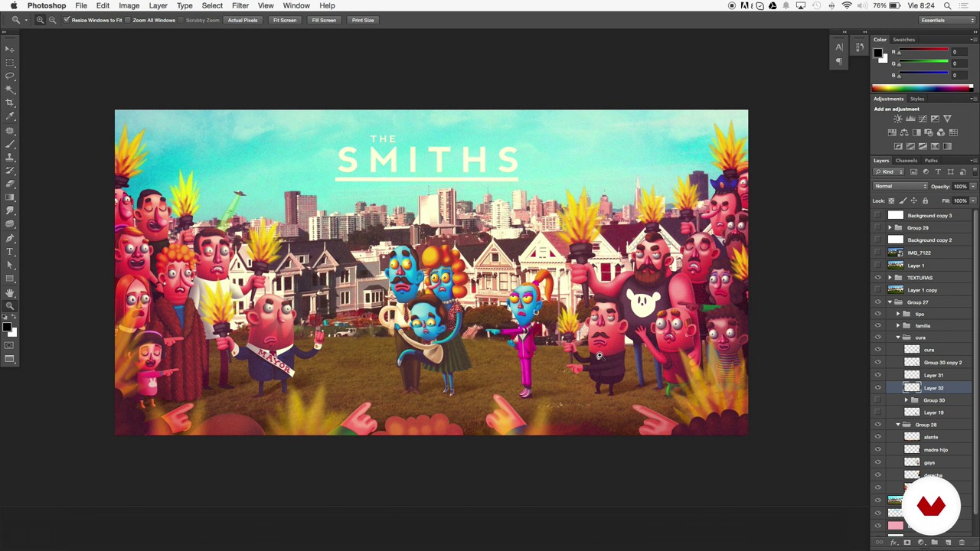Add a Hue/Saturation adjustment
The height and width of the screenshot is (551, 980).
tap(891, 132)
